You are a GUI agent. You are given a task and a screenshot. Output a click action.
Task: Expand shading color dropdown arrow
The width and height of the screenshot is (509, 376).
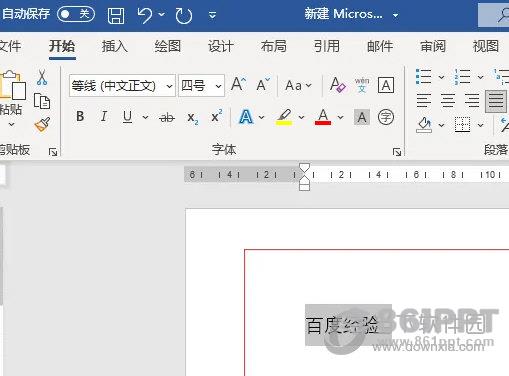click(441, 125)
